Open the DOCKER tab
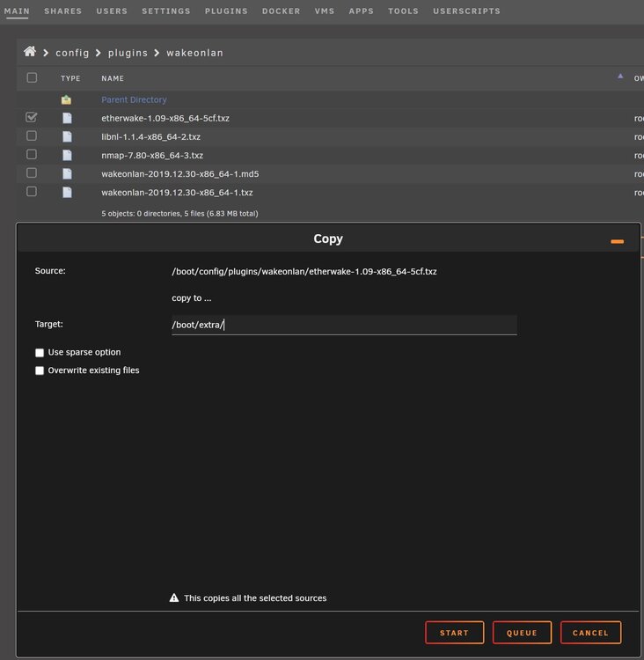The width and height of the screenshot is (644, 660). pyautogui.click(x=282, y=11)
